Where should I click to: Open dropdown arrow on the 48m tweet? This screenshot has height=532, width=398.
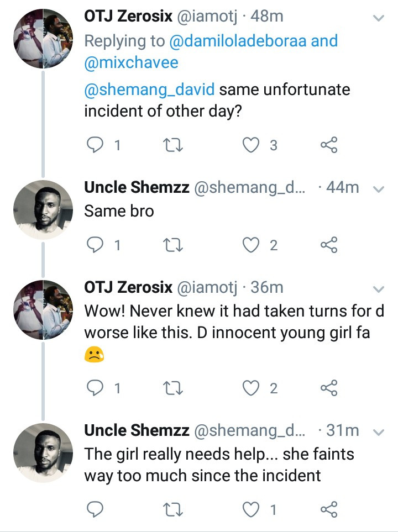[379, 18]
